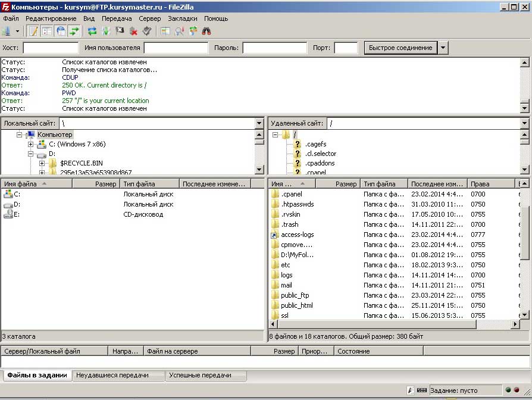Open the Удаленный сайт path dropdown
This screenshot has height=400, width=532.
524,123
